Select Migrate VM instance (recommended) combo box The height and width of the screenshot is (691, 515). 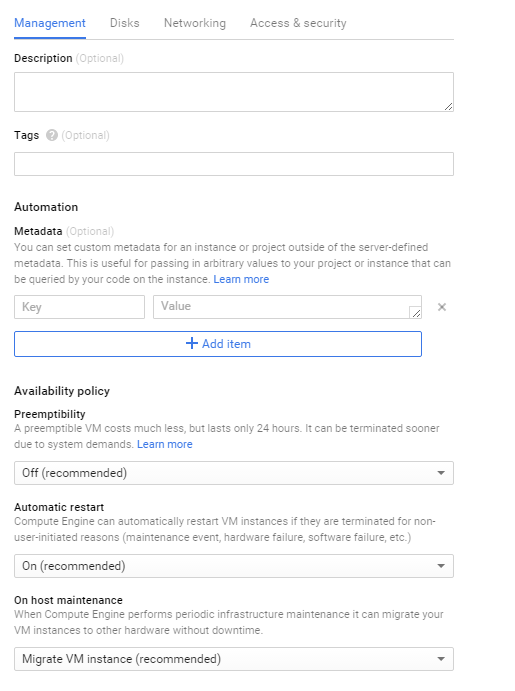234,659
